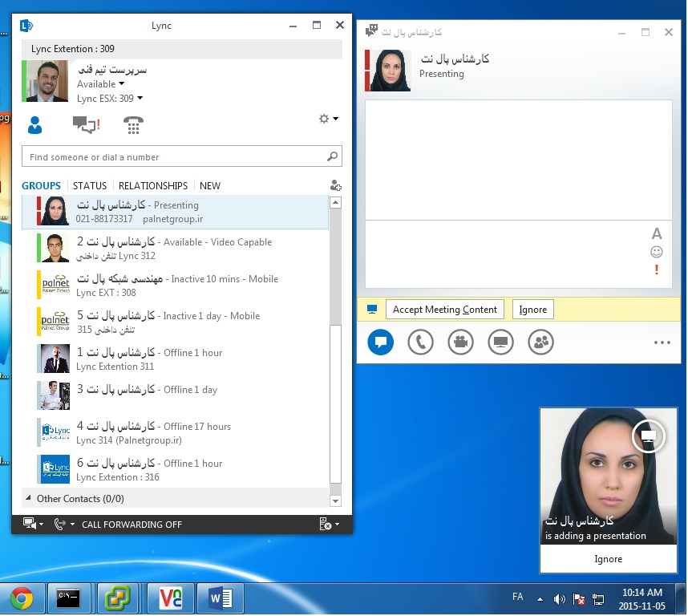The image size is (688, 616).
Task: Click Ignore in the yellow meeting bar
Action: coord(532,310)
